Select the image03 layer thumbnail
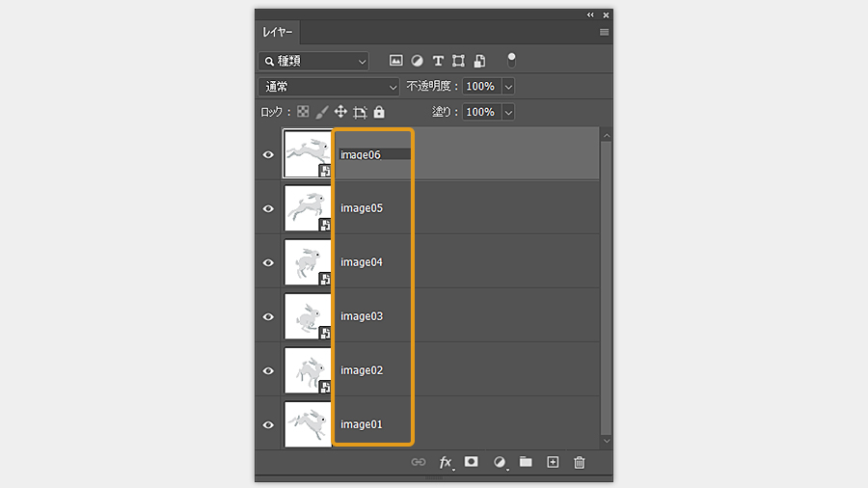The width and height of the screenshot is (868, 488). coord(307,316)
